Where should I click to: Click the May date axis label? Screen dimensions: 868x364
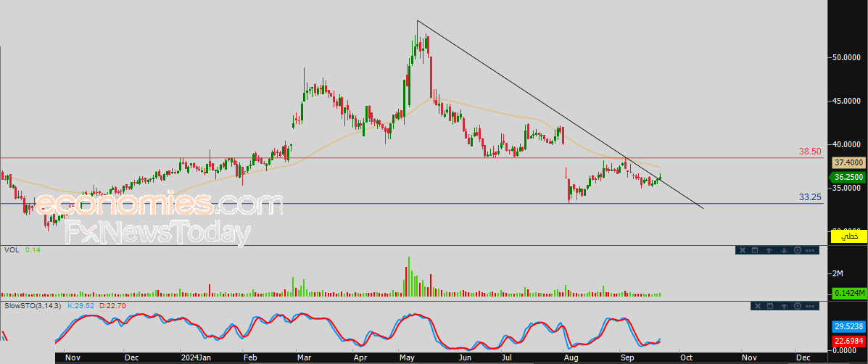[x=406, y=358]
